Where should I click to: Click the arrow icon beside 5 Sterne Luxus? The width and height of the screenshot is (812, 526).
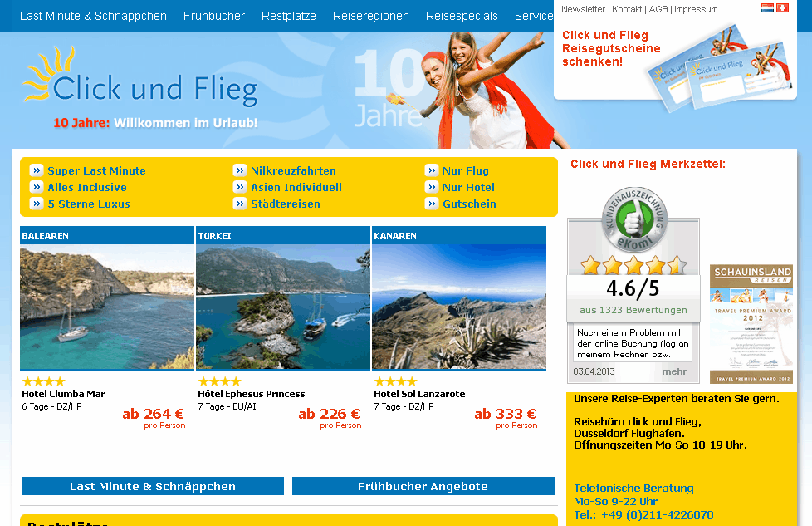37,204
